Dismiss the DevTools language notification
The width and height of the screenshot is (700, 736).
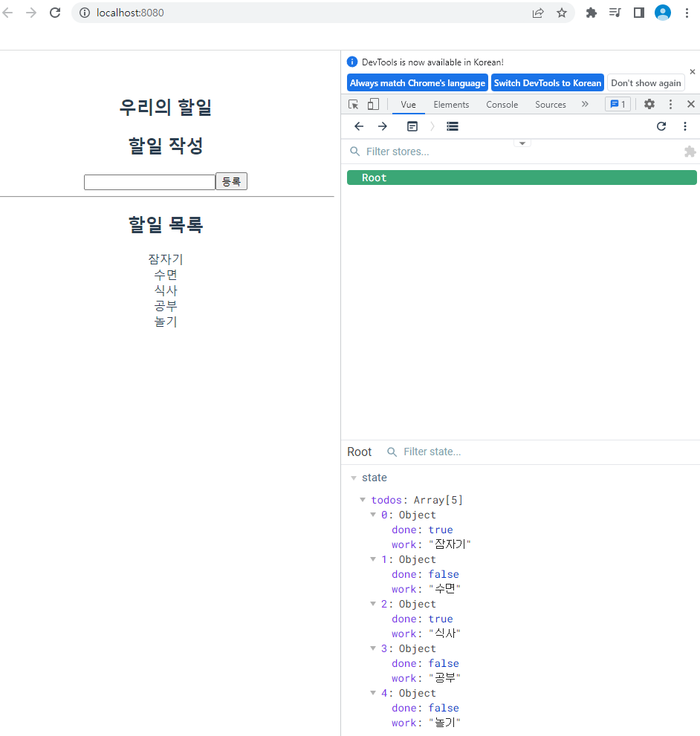pyautogui.click(x=693, y=72)
